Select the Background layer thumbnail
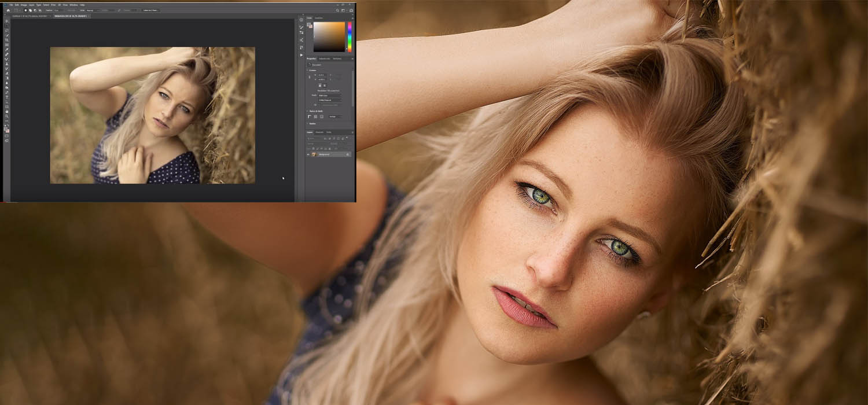 point(315,154)
